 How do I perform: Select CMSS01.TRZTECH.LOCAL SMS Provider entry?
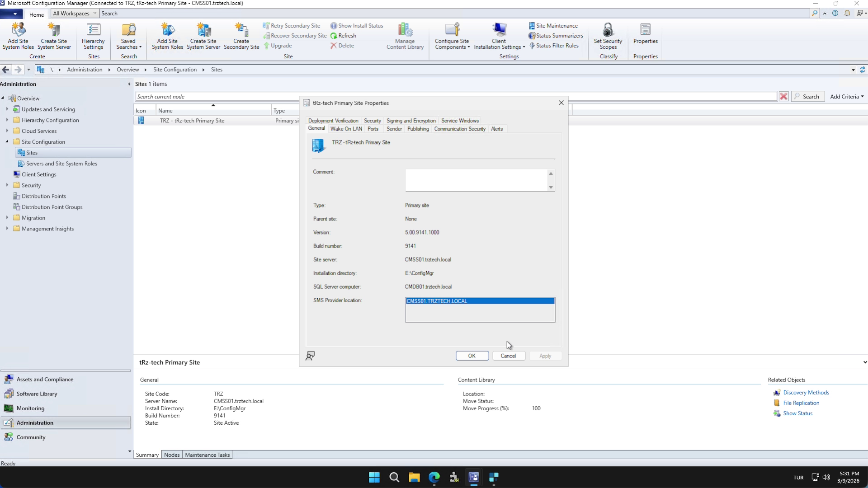(480, 301)
